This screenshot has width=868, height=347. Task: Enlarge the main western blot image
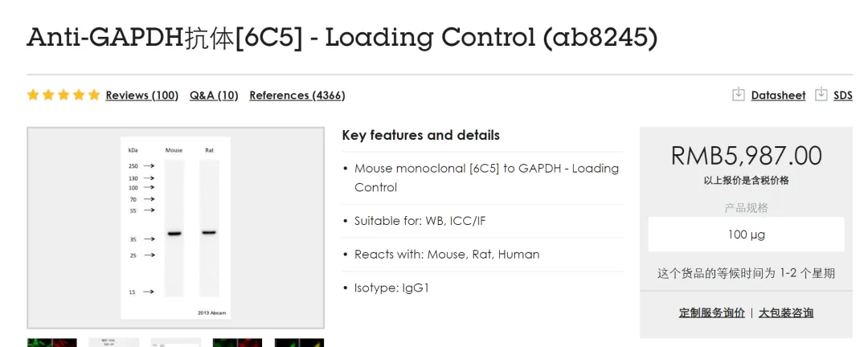point(175,228)
